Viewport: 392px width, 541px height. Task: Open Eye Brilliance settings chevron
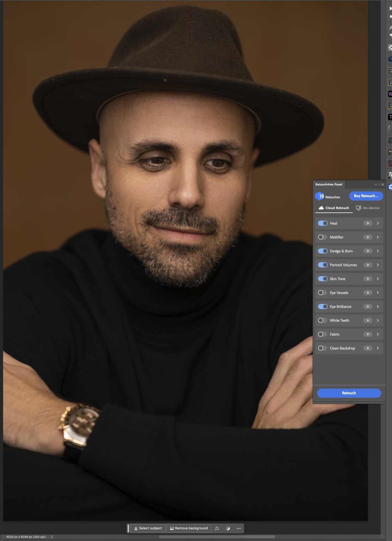tap(378, 306)
